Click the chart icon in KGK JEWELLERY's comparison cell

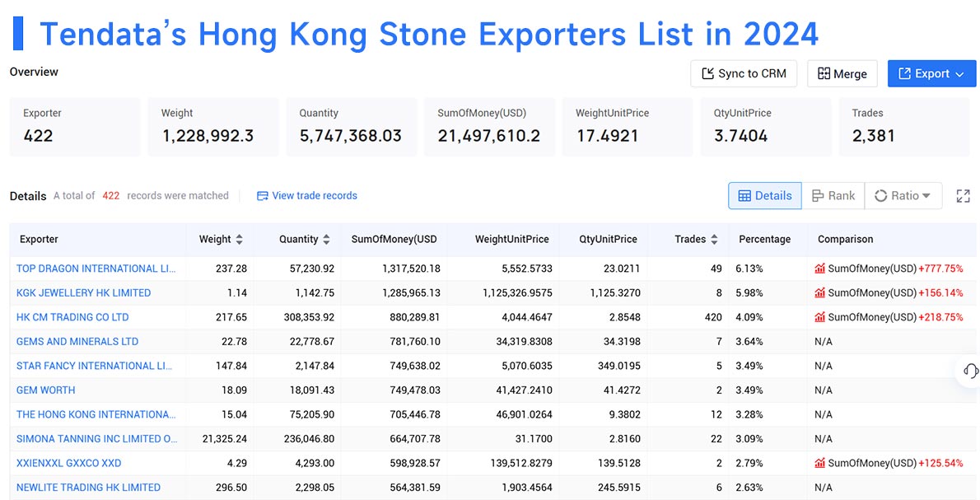[819, 292]
